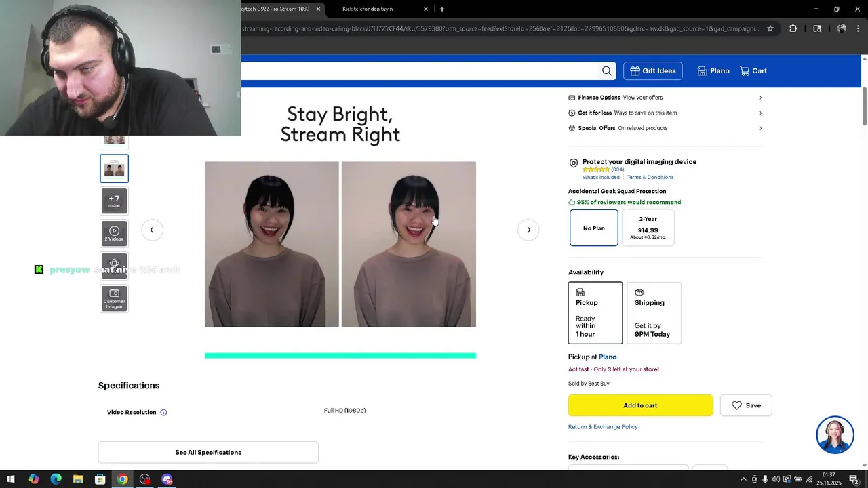Open File Explorer from the taskbar
Screen dimensions: 868x488
tap(78, 479)
